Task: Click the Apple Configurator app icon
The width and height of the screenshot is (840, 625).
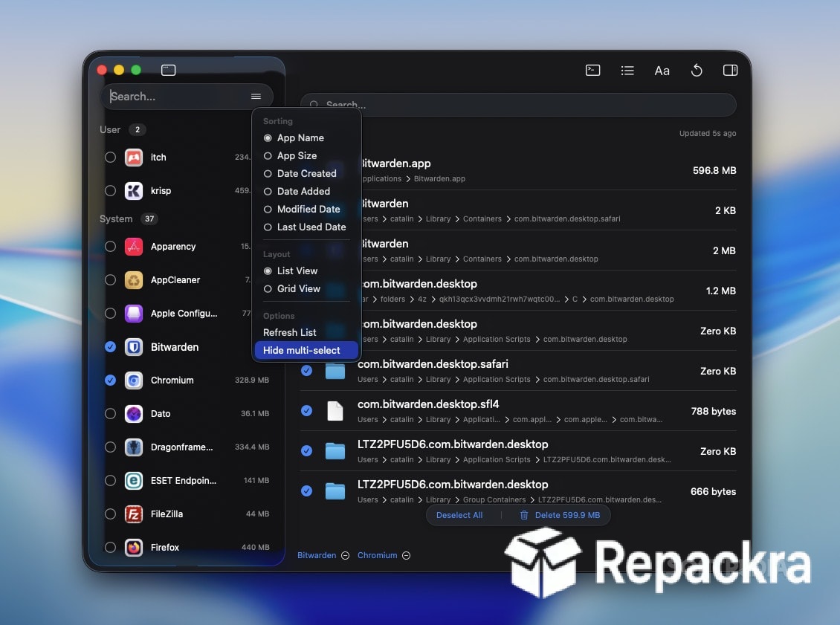Action: 134,314
